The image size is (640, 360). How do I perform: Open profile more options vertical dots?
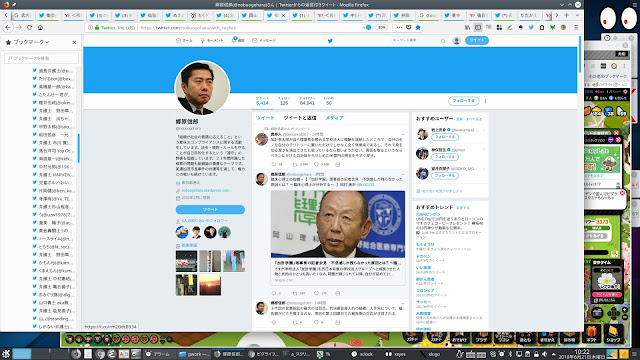[485, 101]
